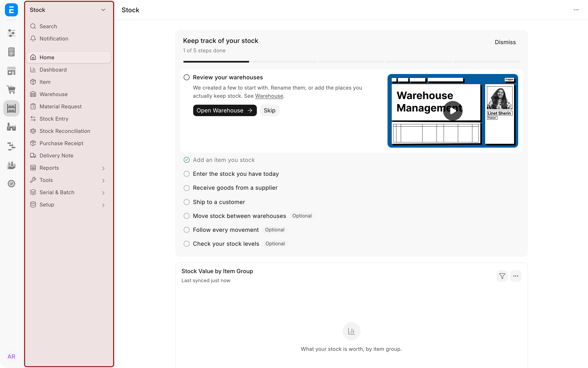This screenshot has width=588, height=368.
Task: Dismiss the onboarding panel
Action: [505, 42]
